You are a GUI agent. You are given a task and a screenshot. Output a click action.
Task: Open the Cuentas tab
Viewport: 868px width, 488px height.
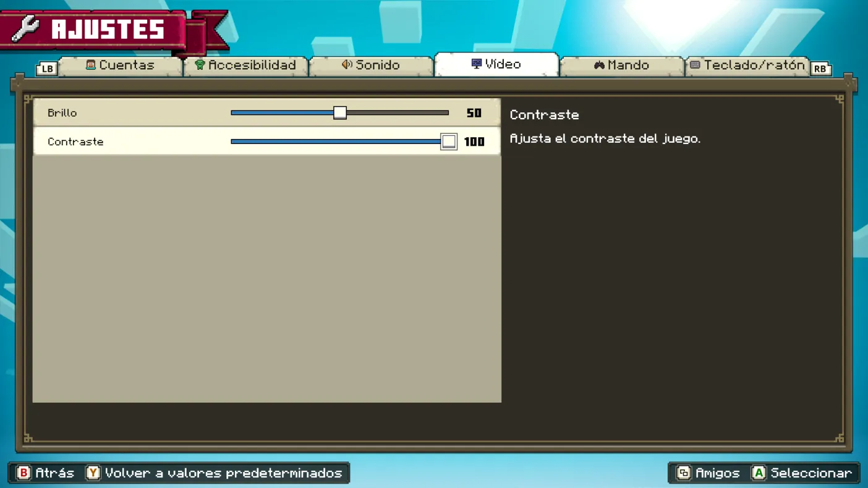121,65
